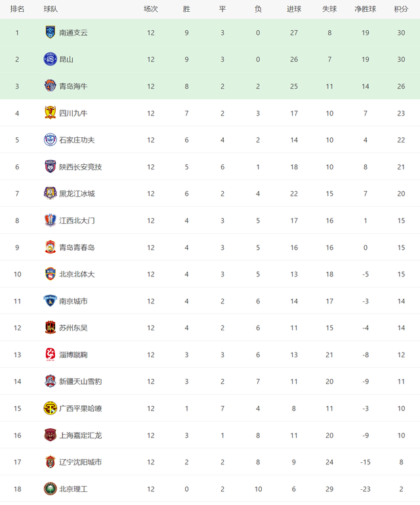Open the 青岛海牛 team crest
The height and width of the screenshot is (505, 420).
click(51, 86)
